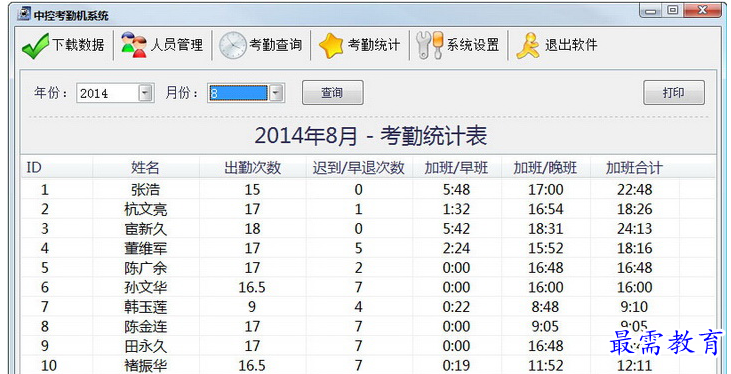The height and width of the screenshot is (374, 731).
Task: Click the 加班/早班 column header
Action: coord(456,167)
